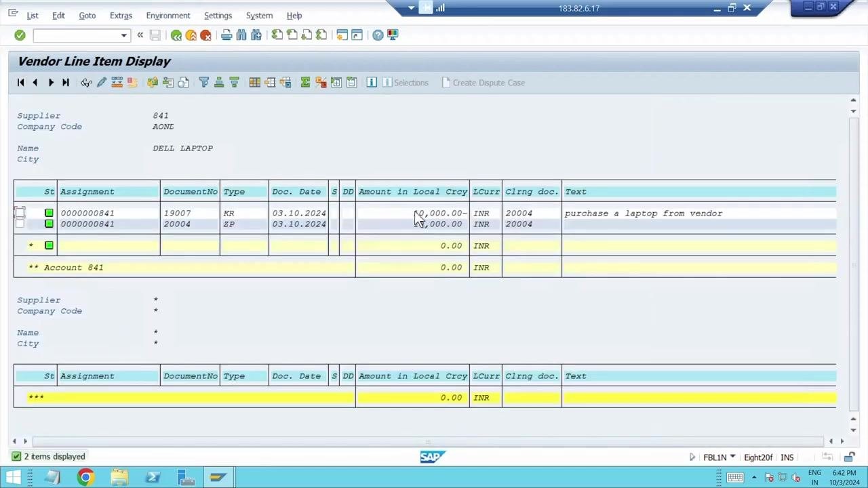Open the Environment menu
This screenshot has height=488, width=868.
coord(168,16)
